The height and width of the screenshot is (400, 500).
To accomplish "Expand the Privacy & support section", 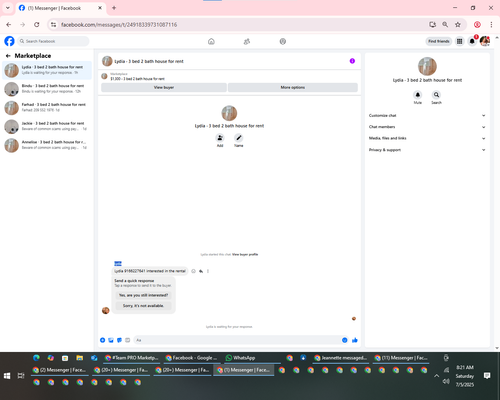I will [427, 150].
